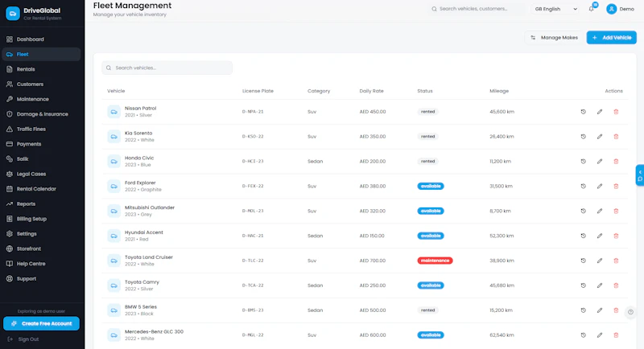Edit the Mercedes-Benz GLC 300 vehicle

click(600, 335)
